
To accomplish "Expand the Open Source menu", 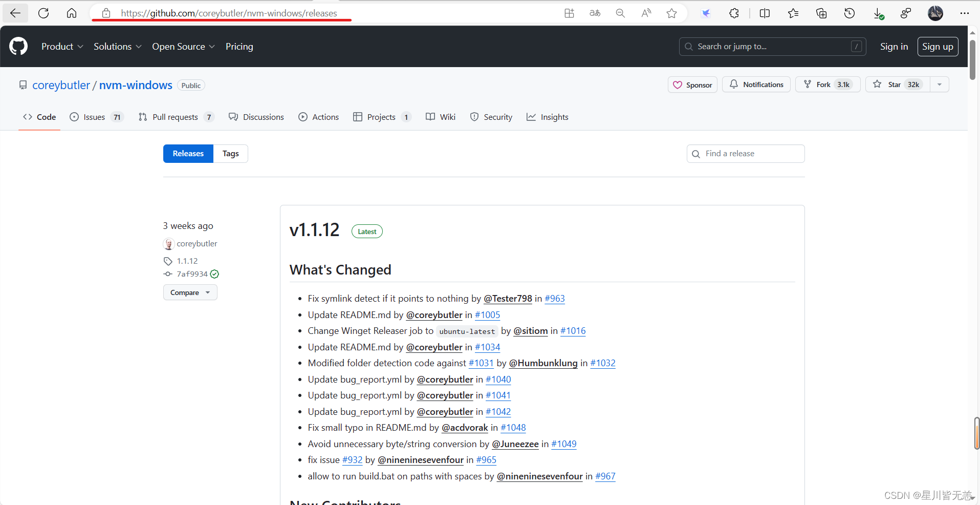I will coord(183,46).
